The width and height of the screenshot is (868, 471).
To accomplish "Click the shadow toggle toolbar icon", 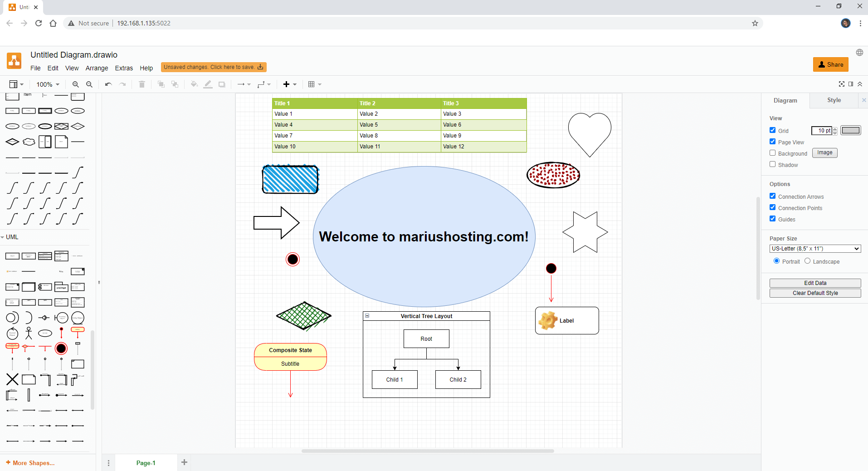I will [222, 84].
